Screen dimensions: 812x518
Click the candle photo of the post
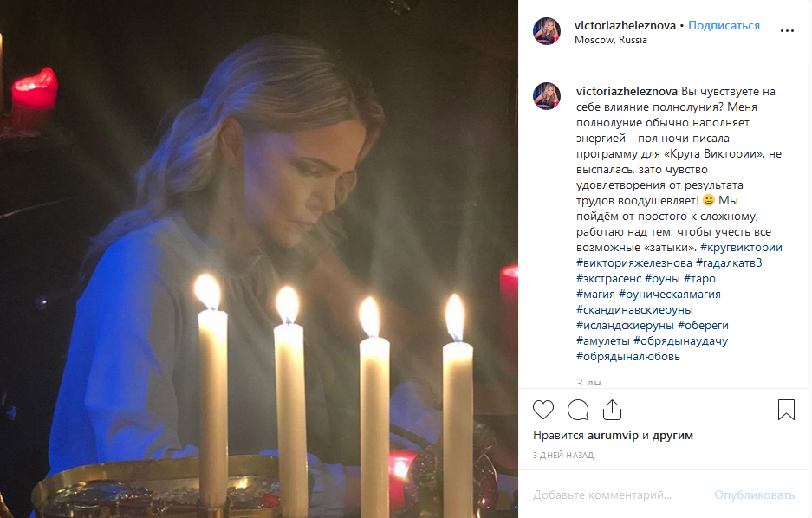point(259,259)
